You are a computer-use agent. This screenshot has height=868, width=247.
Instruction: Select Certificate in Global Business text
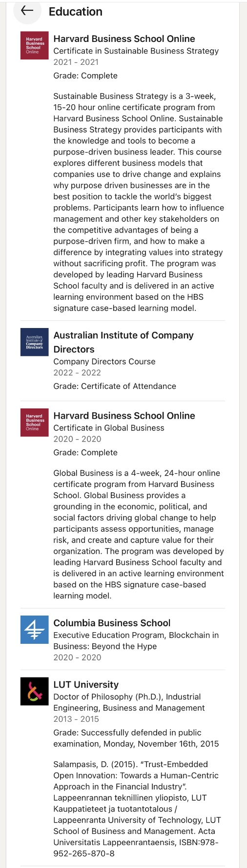[x=109, y=428]
